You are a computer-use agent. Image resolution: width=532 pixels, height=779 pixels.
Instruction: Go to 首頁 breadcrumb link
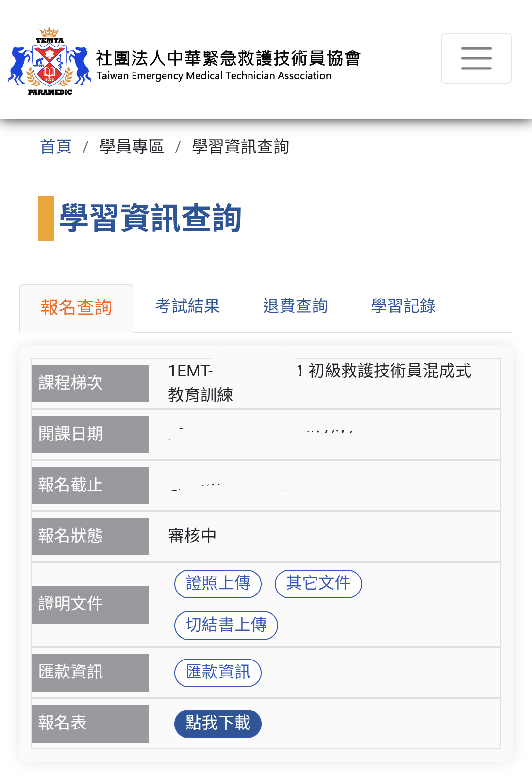point(56,147)
